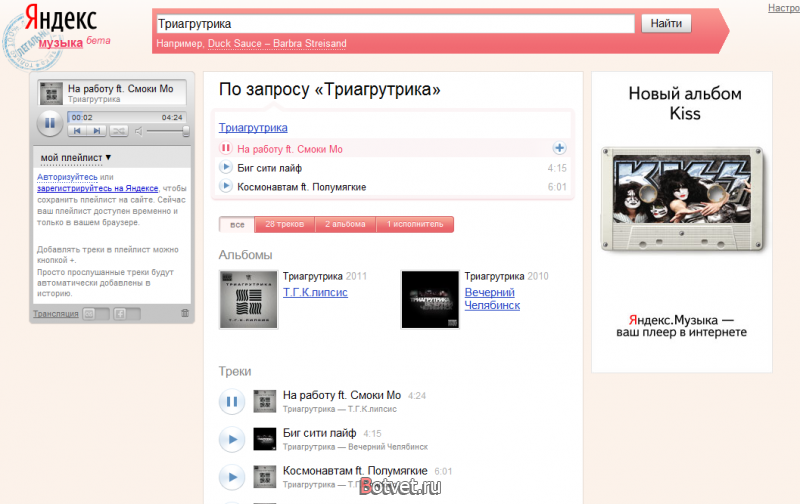This screenshot has height=504, width=800.
Task: Pause 'На работу ft. Смоки Мо' in Треки list
Action: click(232, 401)
